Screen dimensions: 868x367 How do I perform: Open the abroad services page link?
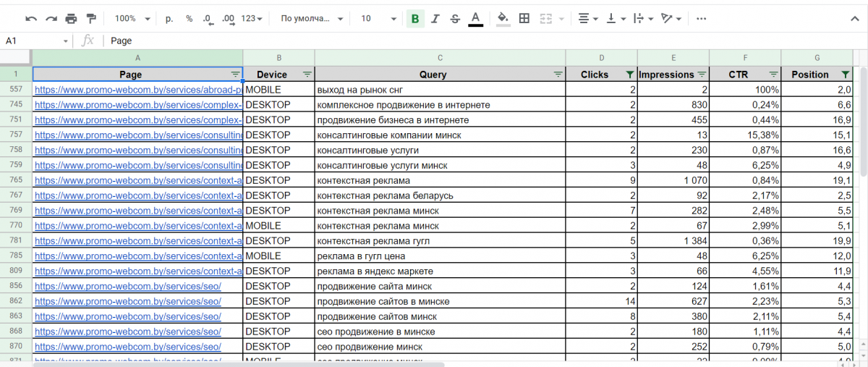pyautogui.click(x=137, y=90)
